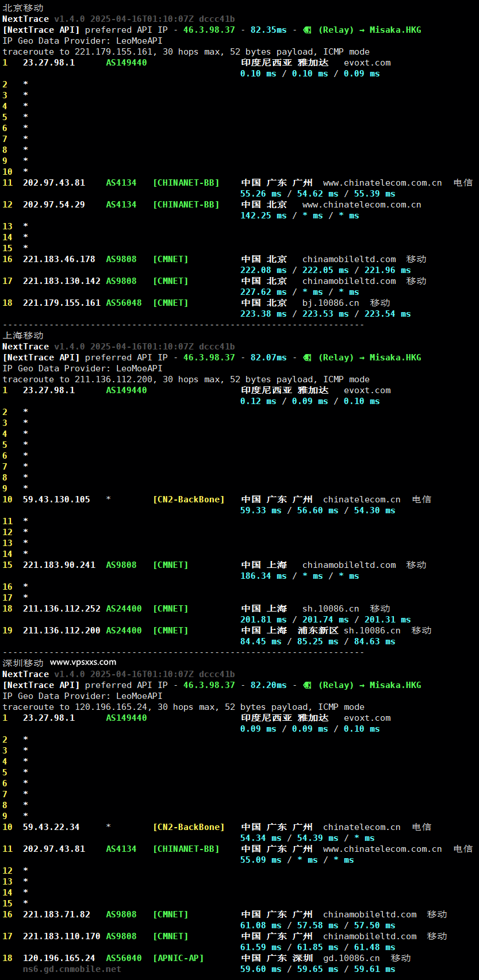Click the bj.10086.cn hostname
The height and width of the screenshot is (980, 479).
pyautogui.click(x=331, y=303)
